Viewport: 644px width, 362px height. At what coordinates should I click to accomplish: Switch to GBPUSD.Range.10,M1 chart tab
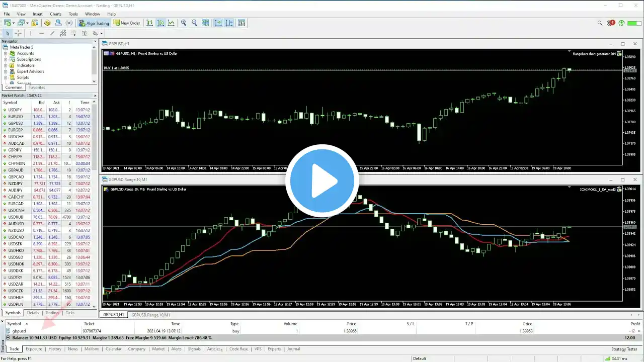point(151,315)
